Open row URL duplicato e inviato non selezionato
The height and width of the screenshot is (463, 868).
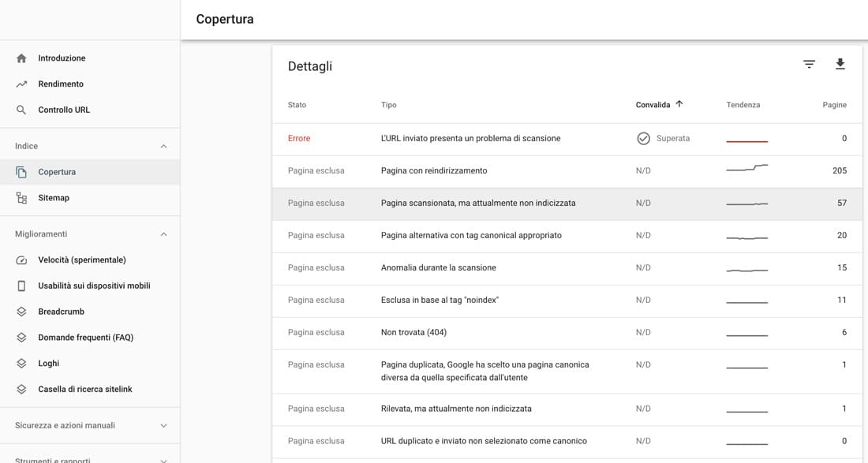(x=567, y=442)
